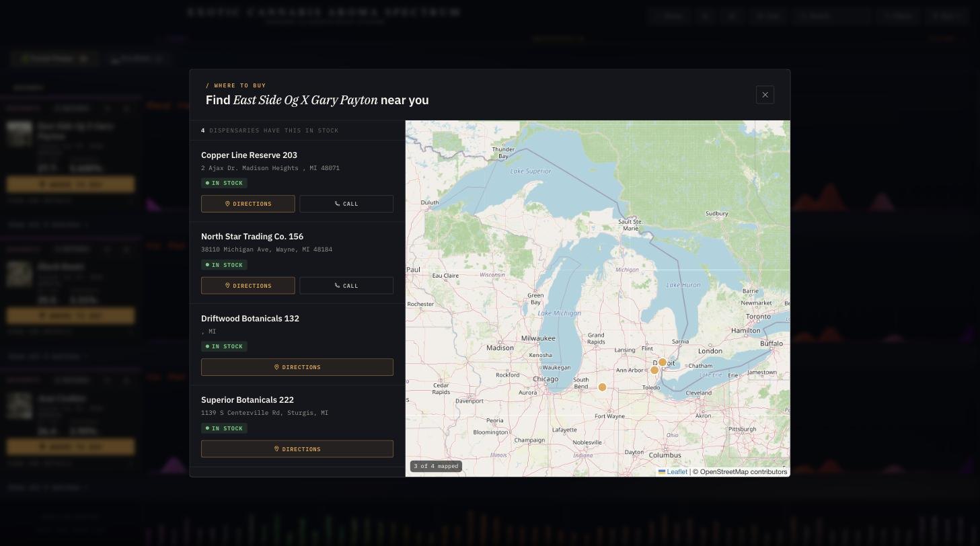Click '4 dispensaries have this in stock' text

(270, 130)
